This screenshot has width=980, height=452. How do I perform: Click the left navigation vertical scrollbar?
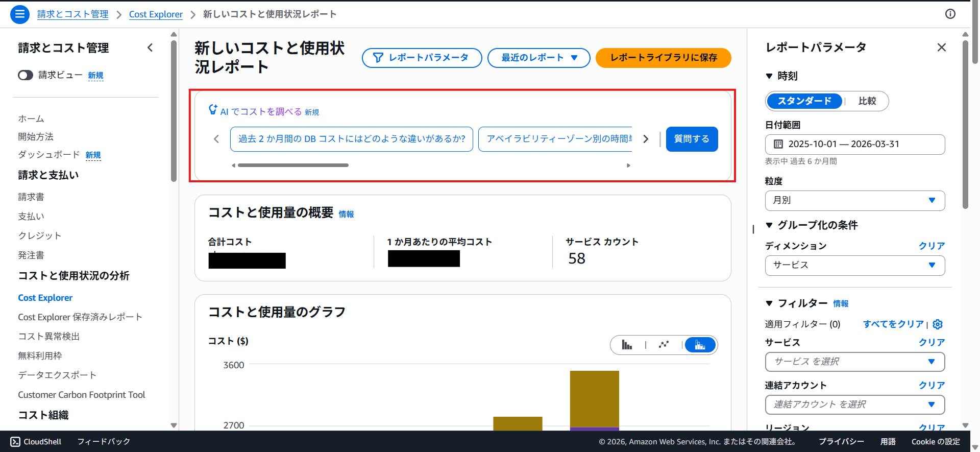click(x=174, y=111)
